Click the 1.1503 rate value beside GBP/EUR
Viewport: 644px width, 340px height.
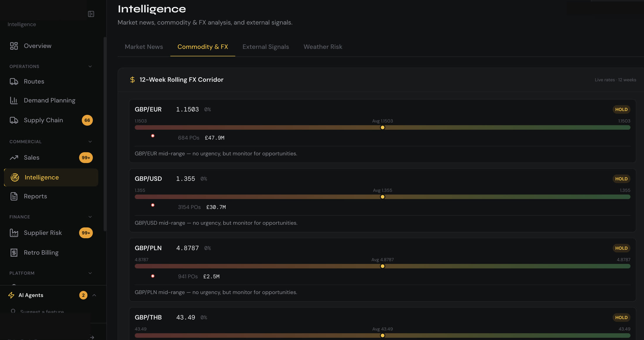187,109
